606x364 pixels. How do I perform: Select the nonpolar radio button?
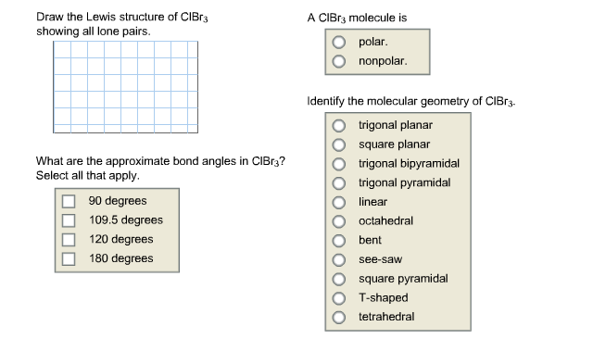[x=339, y=61]
